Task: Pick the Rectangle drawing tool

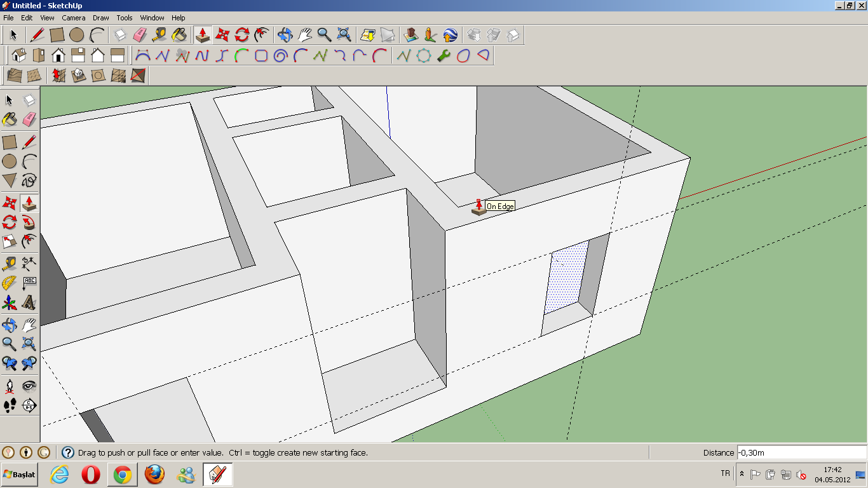Action: 10,141
